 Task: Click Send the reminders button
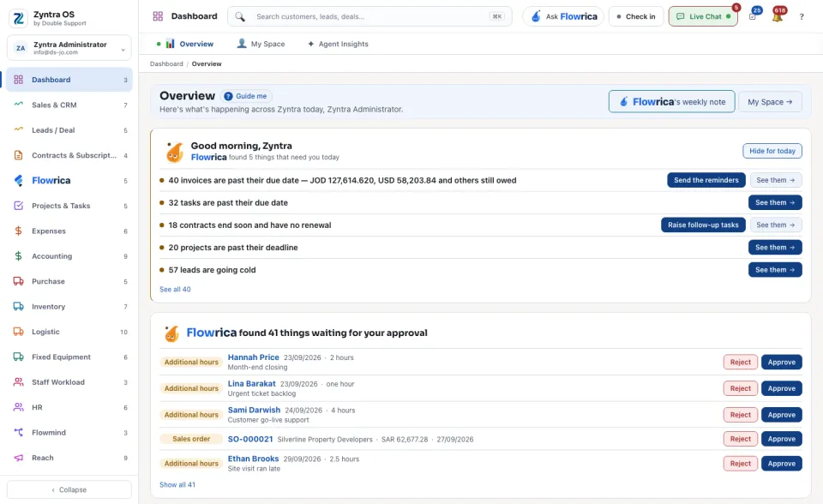point(706,180)
